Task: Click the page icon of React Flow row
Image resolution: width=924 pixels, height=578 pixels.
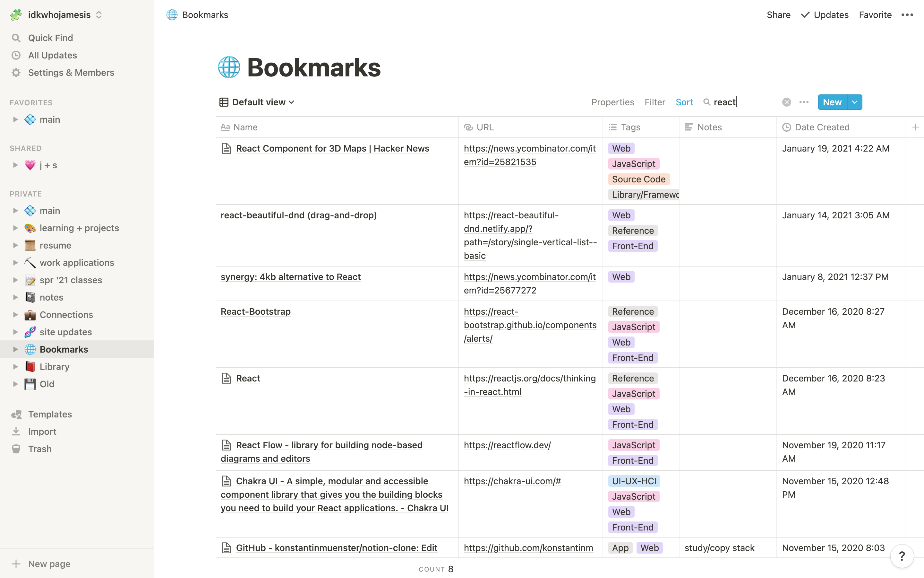Action: click(227, 445)
